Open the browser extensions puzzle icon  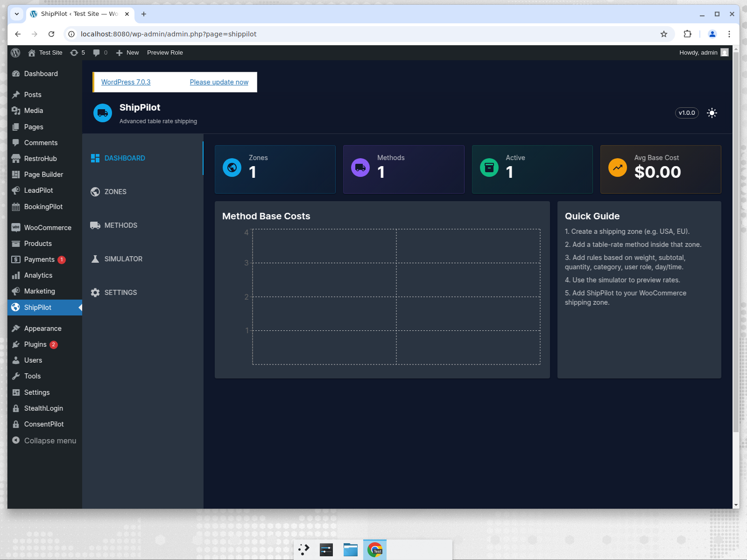pos(687,34)
